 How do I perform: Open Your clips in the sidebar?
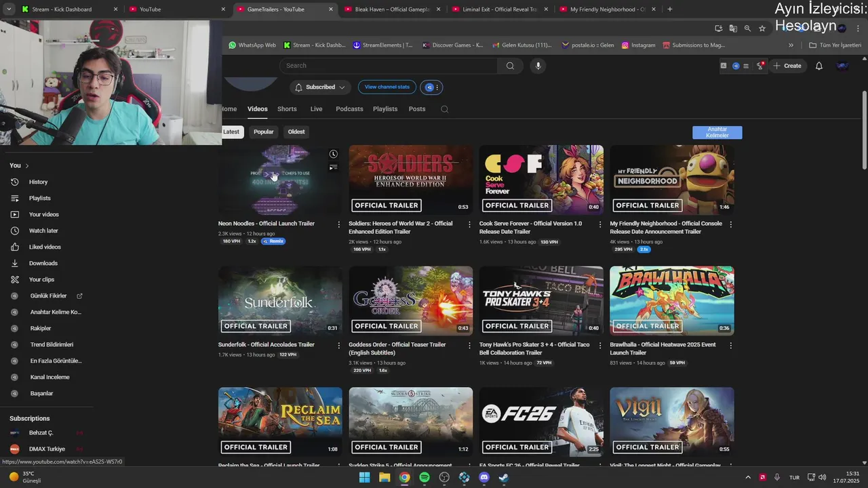41,279
